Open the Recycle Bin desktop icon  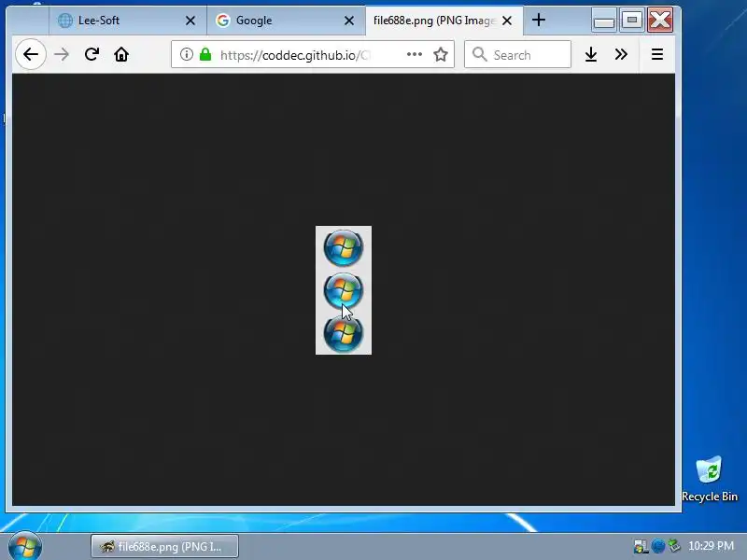pos(710,479)
